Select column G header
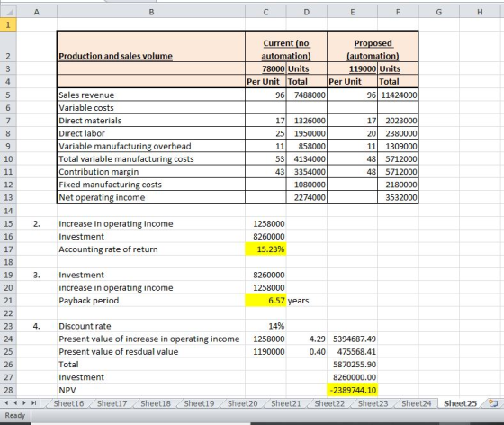Screen dimensions: 504x425 click(x=439, y=13)
